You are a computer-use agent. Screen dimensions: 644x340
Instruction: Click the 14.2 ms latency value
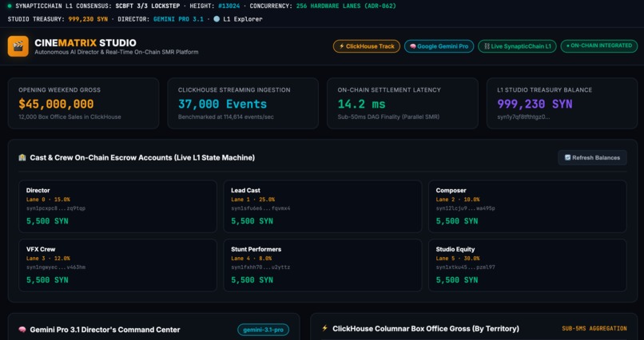coord(361,105)
